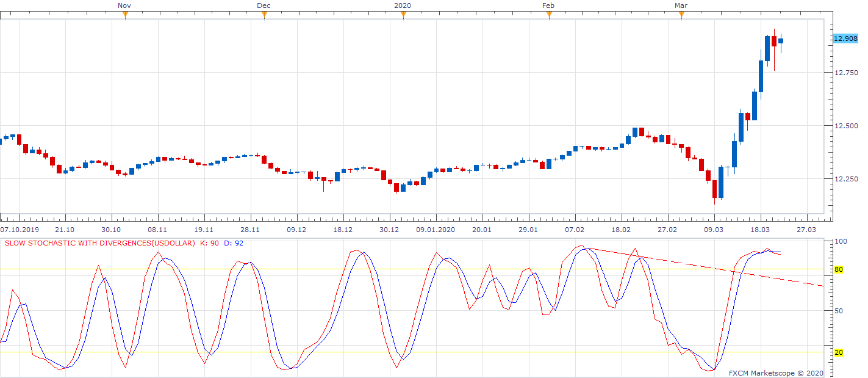Click the 12.500 price axis label
868x378 pixels.
845,126
